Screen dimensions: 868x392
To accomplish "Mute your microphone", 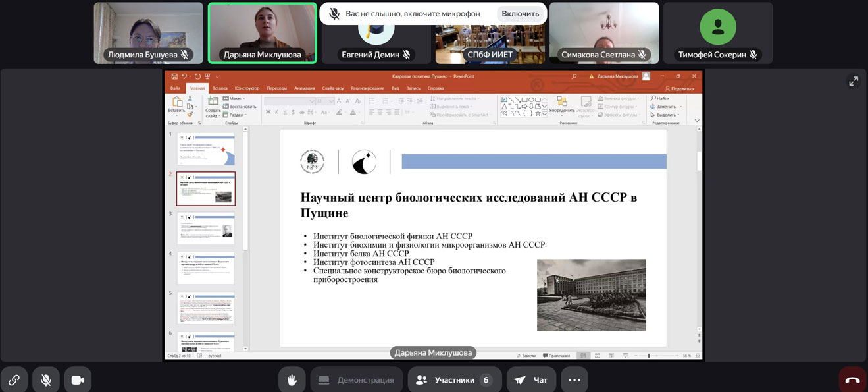I will pyautogui.click(x=45, y=379).
